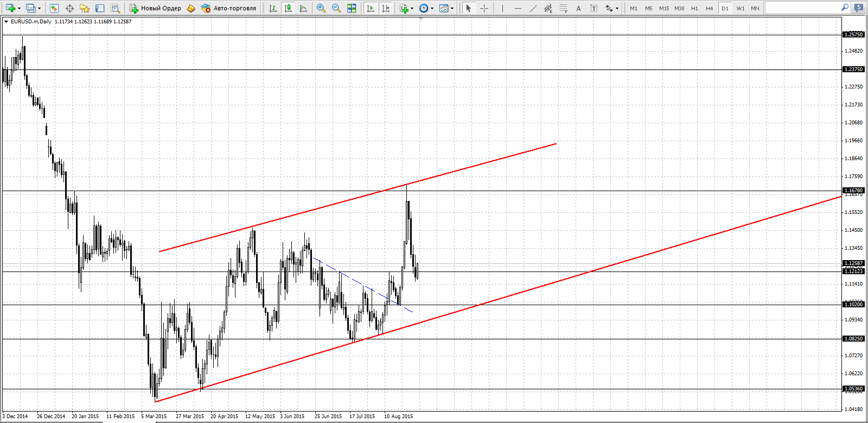The image size is (868, 423).
Task: Pick the Trendline drawing tool
Action: pyautogui.click(x=533, y=8)
